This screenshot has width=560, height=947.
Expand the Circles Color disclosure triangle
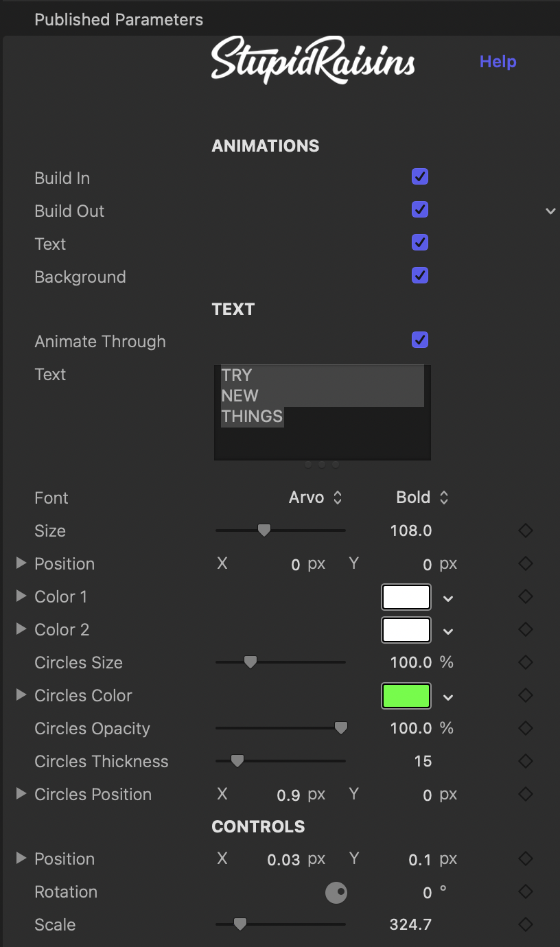point(21,695)
